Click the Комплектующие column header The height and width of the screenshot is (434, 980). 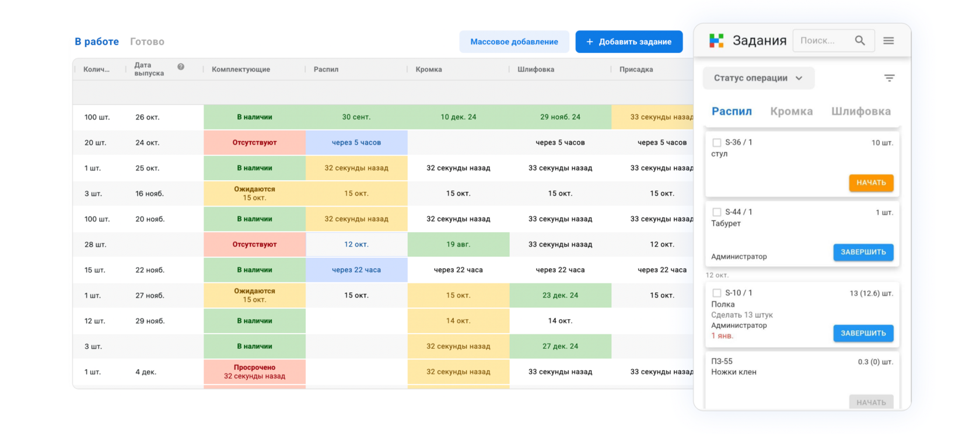[x=241, y=69]
